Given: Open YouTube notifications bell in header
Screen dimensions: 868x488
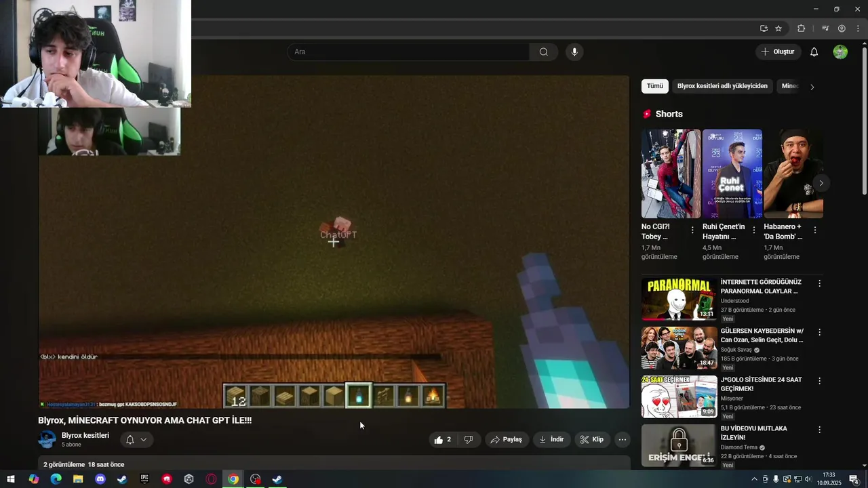Looking at the screenshot, I should (814, 52).
